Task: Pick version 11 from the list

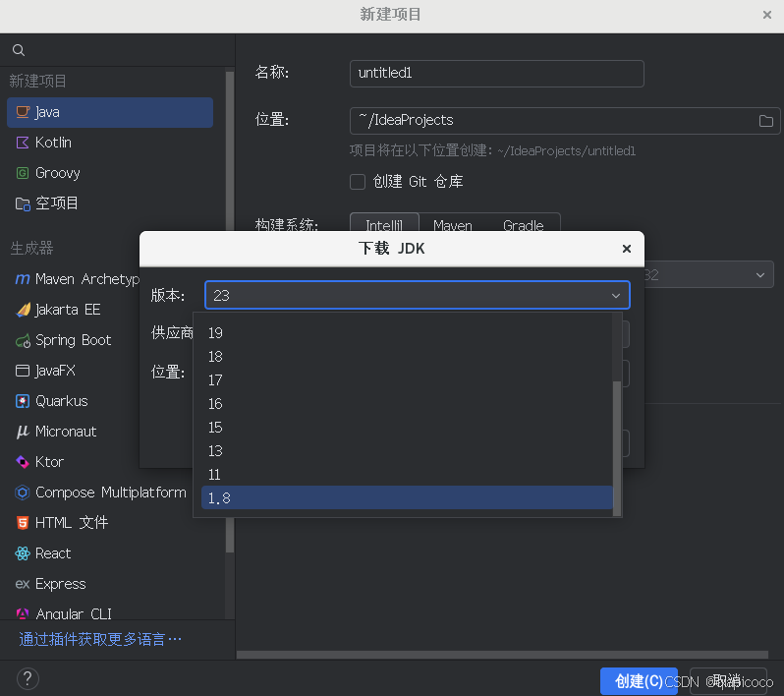Action: (407, 474)
